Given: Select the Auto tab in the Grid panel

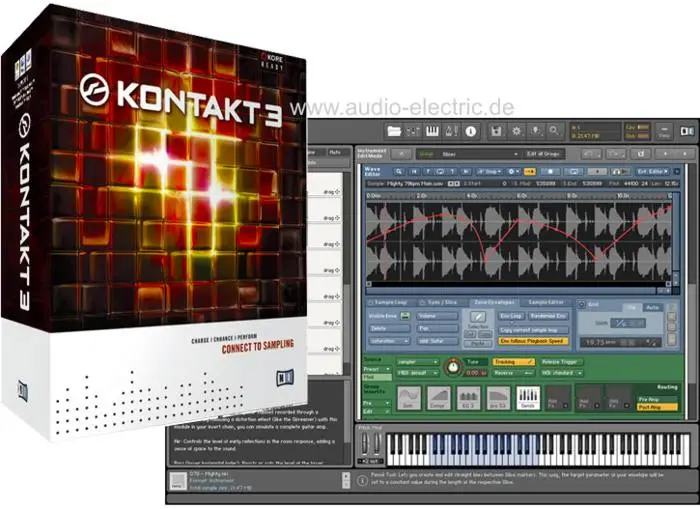Looking at the screenshot, I should click(x=652, y=308).
